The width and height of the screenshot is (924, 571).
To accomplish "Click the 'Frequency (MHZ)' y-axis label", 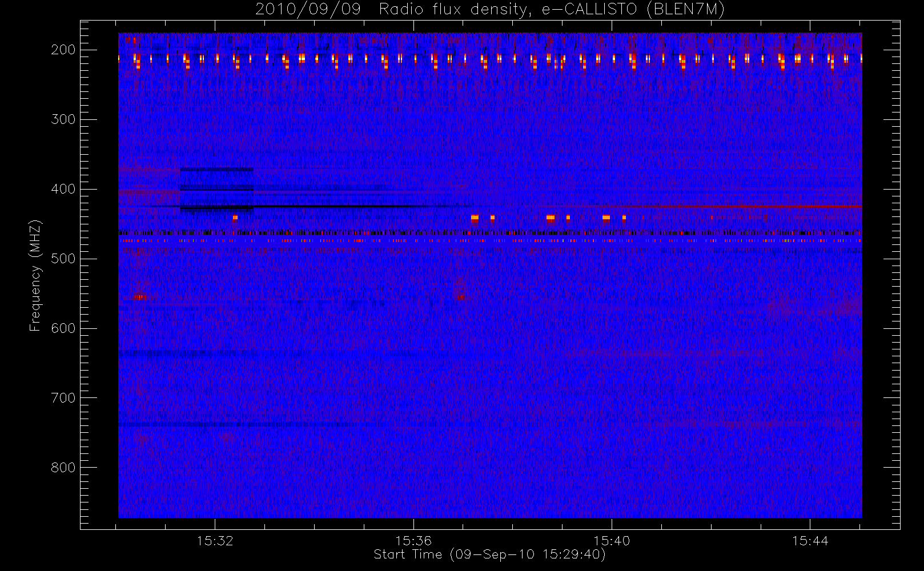I will tap(35, 275).
